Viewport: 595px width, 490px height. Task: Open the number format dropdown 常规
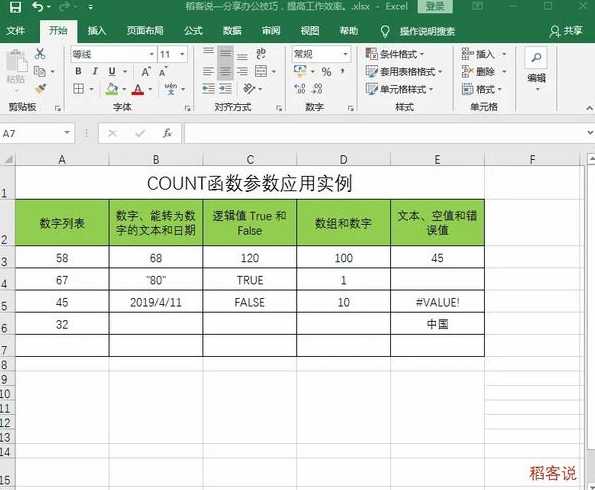point(346,54)
